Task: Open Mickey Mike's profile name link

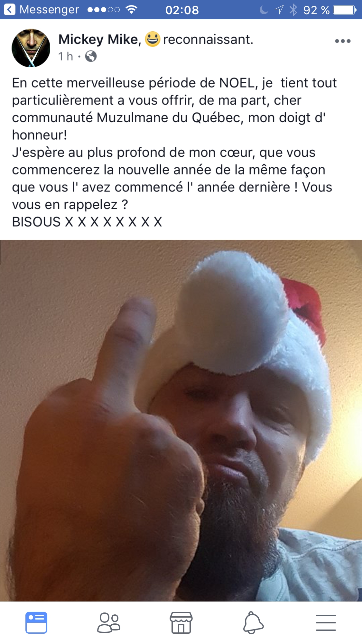Action: [98, 39]
